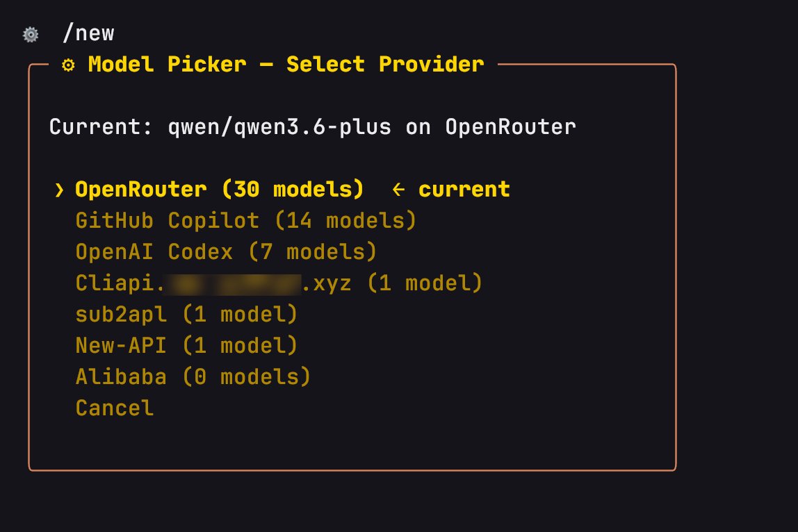Select the OpenRouter provider option
Image resolution: width=798 pixels, height=532 pixels.
pyautogui.click(x=219, y=190)
